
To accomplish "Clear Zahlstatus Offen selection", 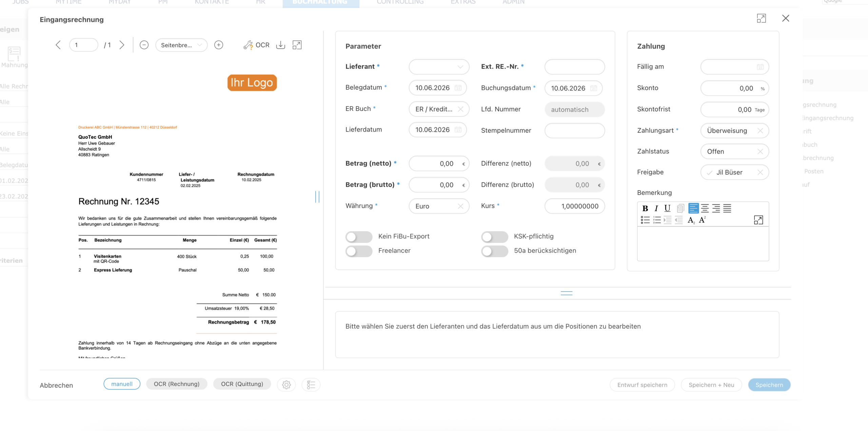I will coord(760,152).
